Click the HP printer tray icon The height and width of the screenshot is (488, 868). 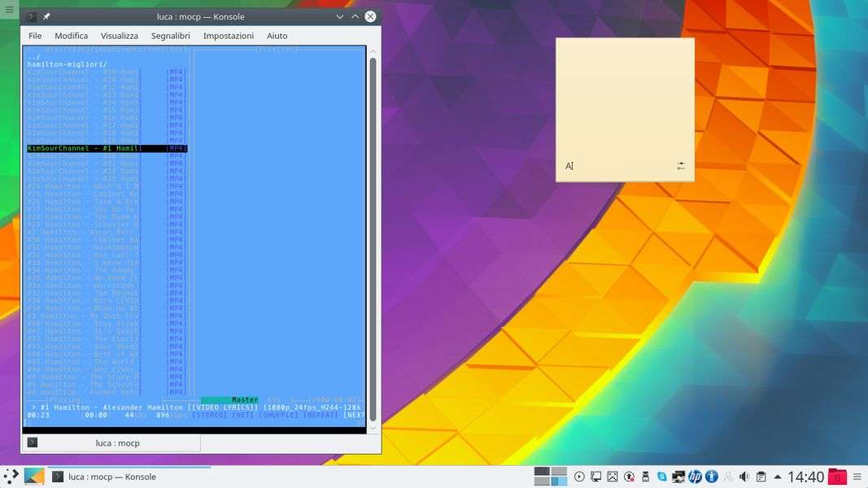695,477
